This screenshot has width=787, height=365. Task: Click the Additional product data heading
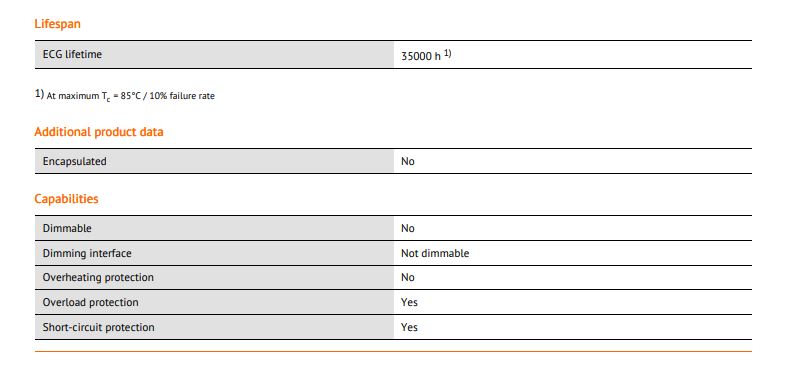point(99,132)
